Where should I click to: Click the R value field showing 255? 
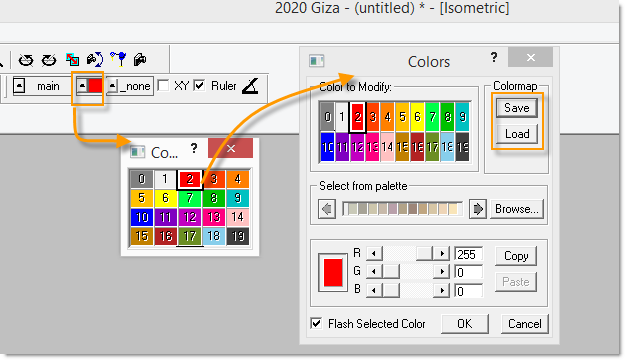[x=469, y=254]
